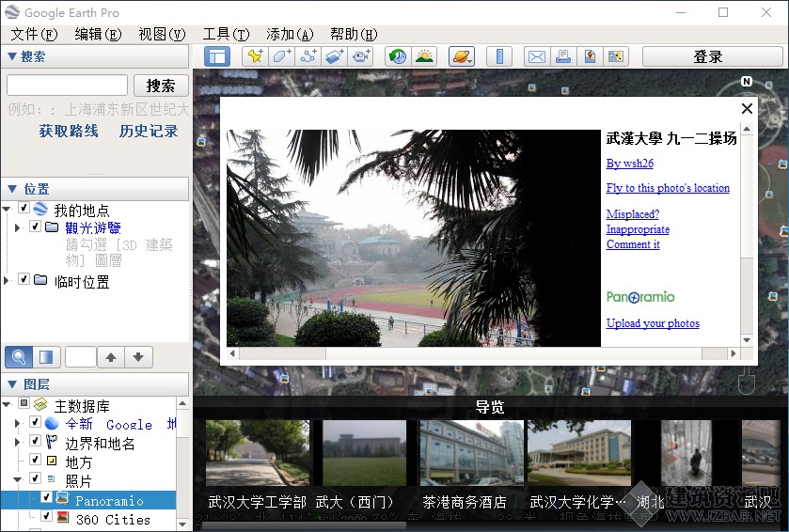Open the 工具(T) menu

[x=226, y=34]
